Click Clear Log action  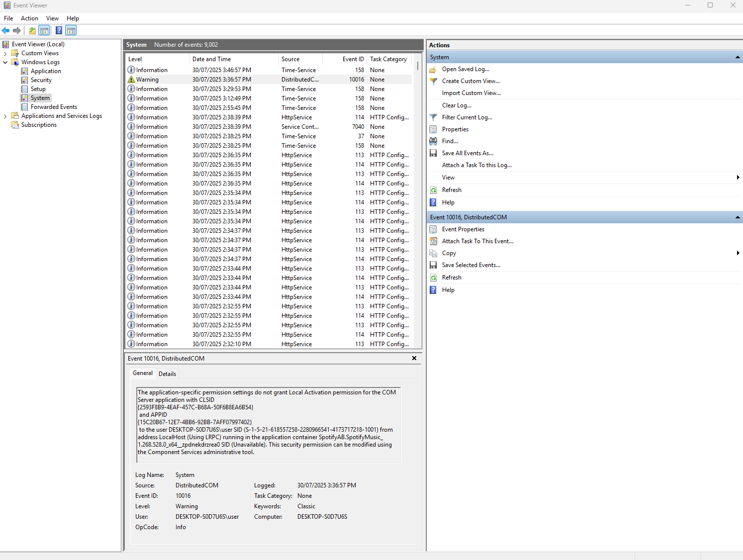(x=457, y=105)
